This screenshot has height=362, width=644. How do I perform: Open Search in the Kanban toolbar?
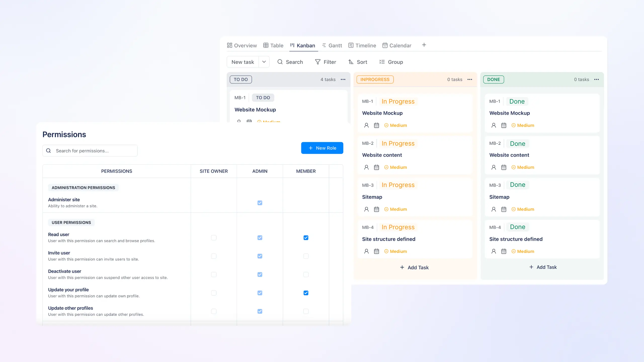tap(290, 62)
